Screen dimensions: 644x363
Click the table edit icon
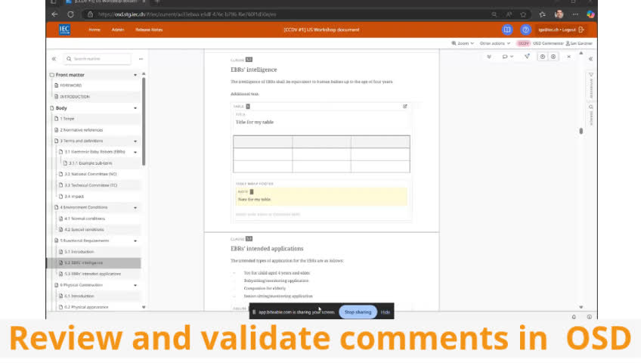pos(405,107)
